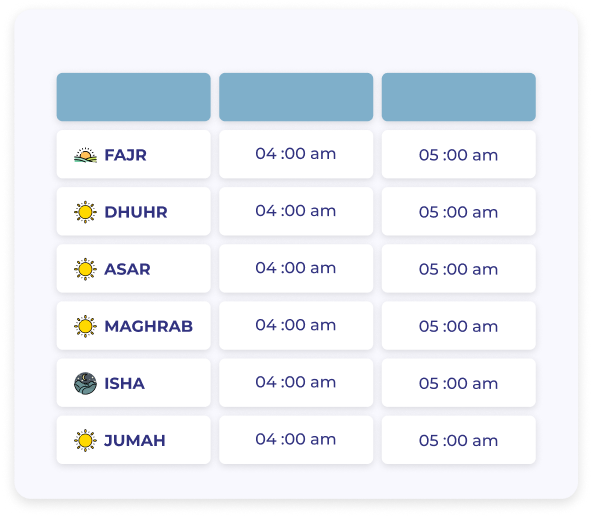Viewport: 592px width, 517px height.
Task: Edit the ASAR 05:00 am time
Action: (x=459, y=269)
